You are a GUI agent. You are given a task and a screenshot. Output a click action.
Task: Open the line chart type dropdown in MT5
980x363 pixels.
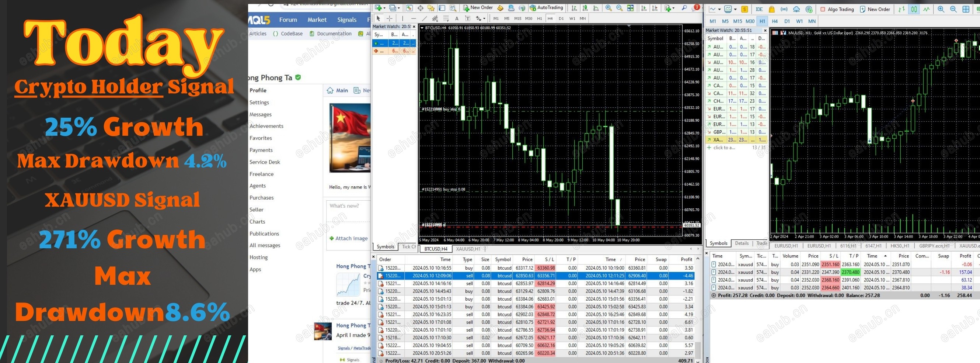[x=719, y=10]
